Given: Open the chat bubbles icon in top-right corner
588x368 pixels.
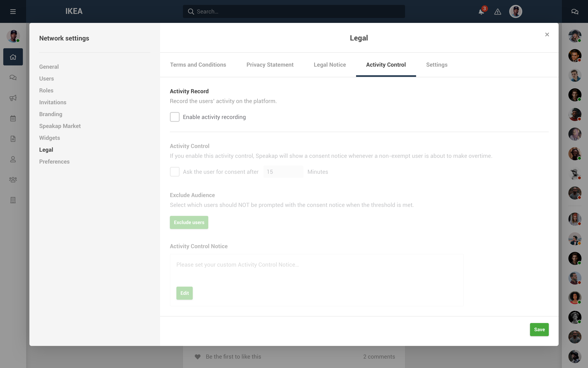Looking at the screenshot, I should [575, 11].
